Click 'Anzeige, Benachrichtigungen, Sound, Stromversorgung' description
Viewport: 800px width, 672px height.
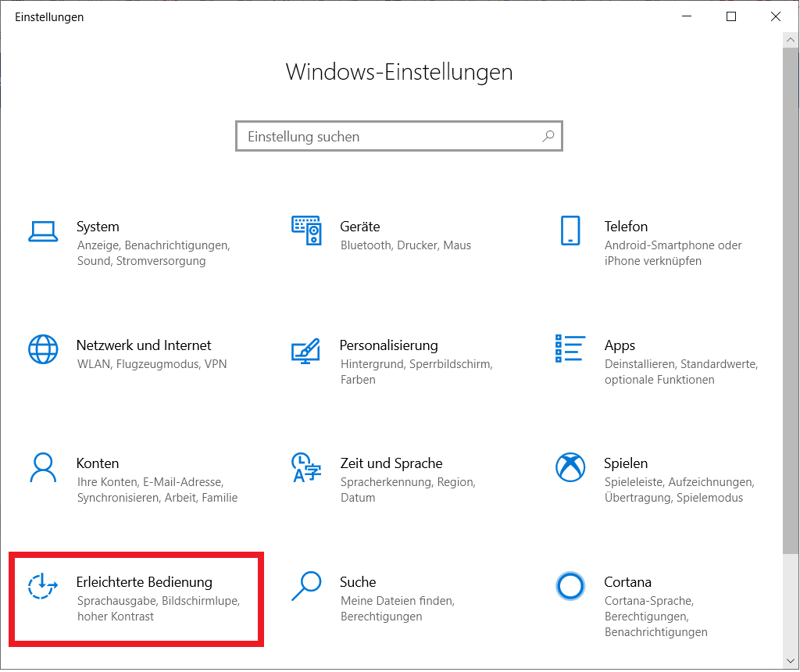154,253
